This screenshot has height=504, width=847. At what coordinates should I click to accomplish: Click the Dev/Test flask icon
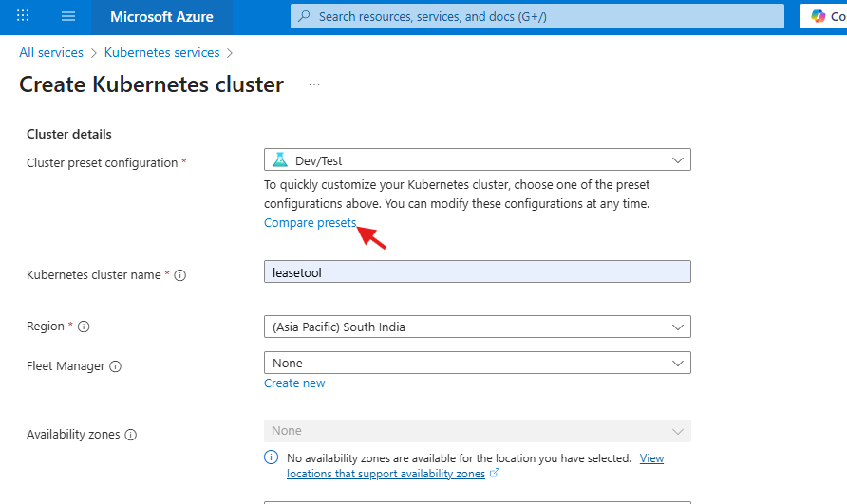(280, 159)
